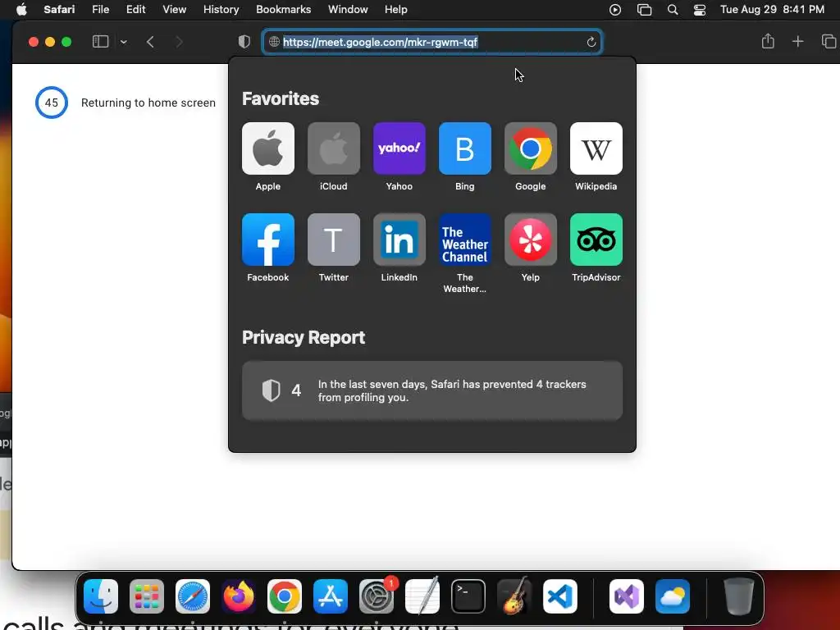Image resolution: width=840 pixels, height=630 pixels.
Task: Open the Apple favorite
Action: click(268, 148)
